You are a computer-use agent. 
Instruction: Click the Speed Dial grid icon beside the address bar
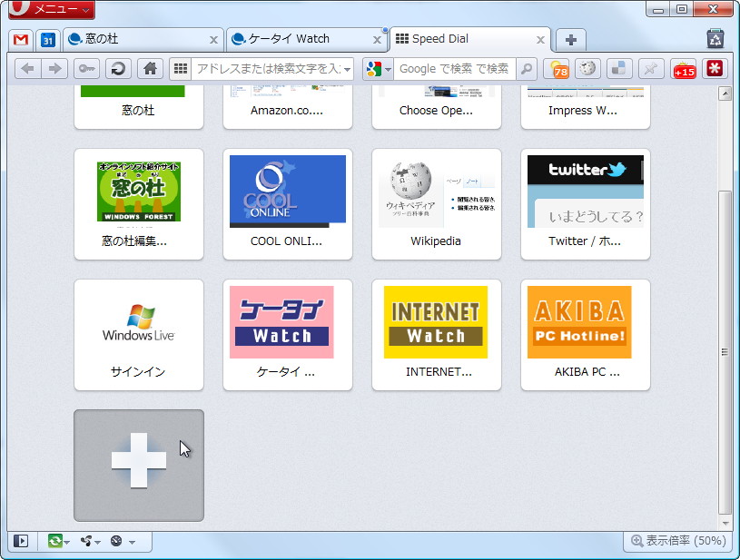point(179,68)
